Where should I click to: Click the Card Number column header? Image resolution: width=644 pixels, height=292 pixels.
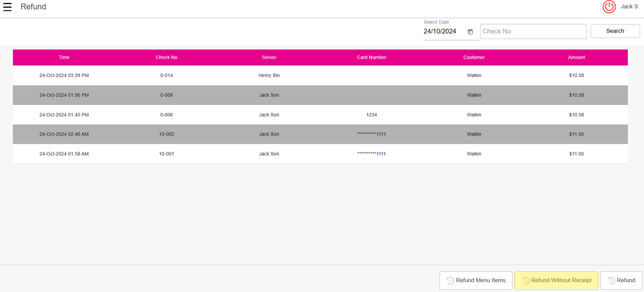[371, 57]
